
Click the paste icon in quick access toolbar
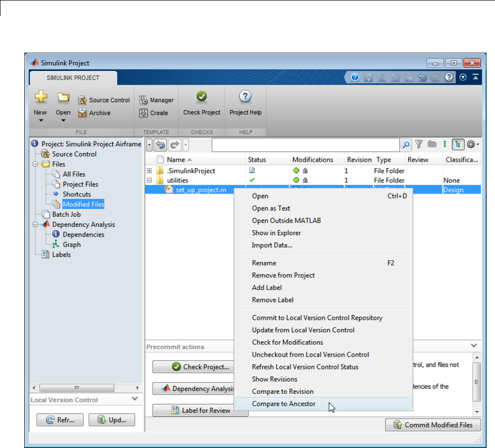(x=409, y=77)
